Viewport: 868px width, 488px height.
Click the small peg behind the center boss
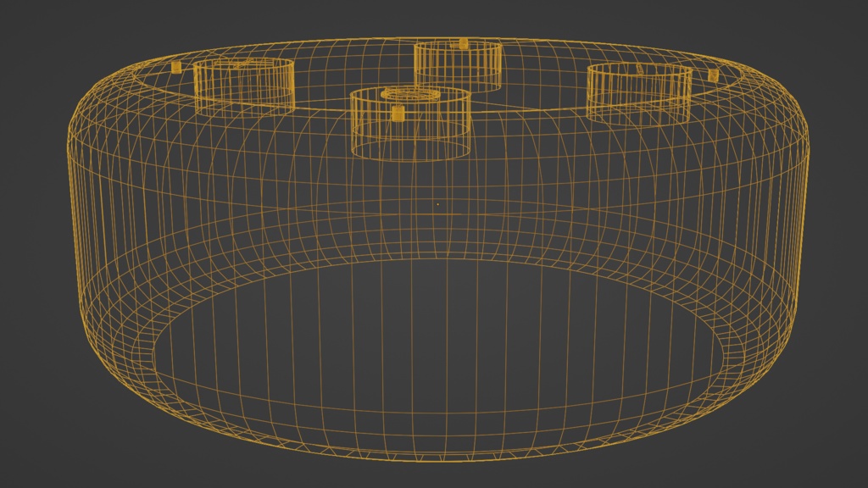(x=465, y=42)
